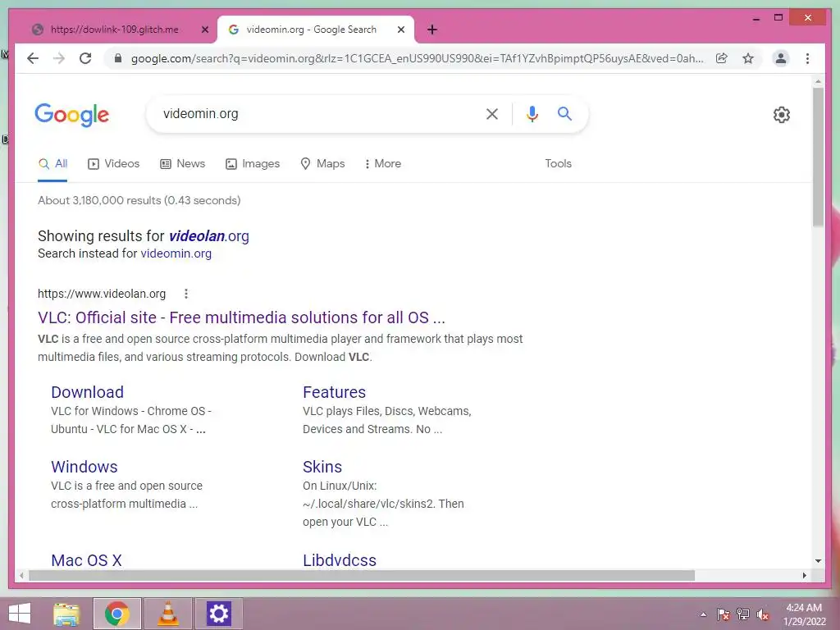The height and width of the screenshot is (630, 840).
Task: Click the scroll up arrow
Action: coord(818,82)
